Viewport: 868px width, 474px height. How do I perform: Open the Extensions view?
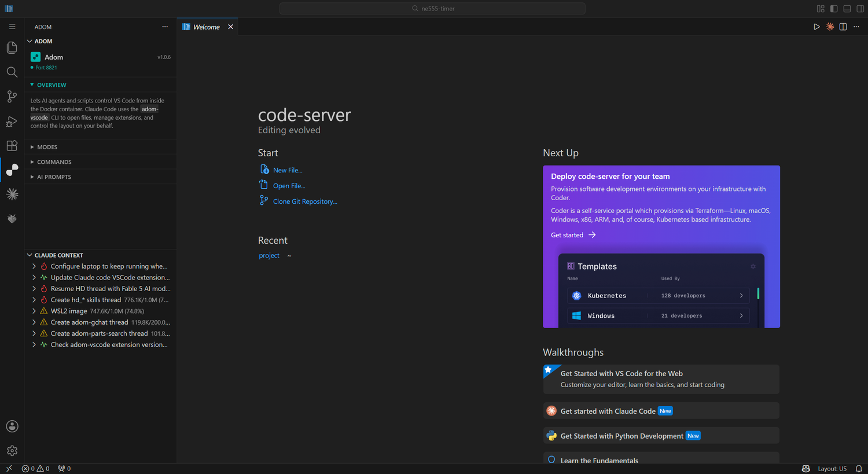pyautogui.click(x=12, y=146)
